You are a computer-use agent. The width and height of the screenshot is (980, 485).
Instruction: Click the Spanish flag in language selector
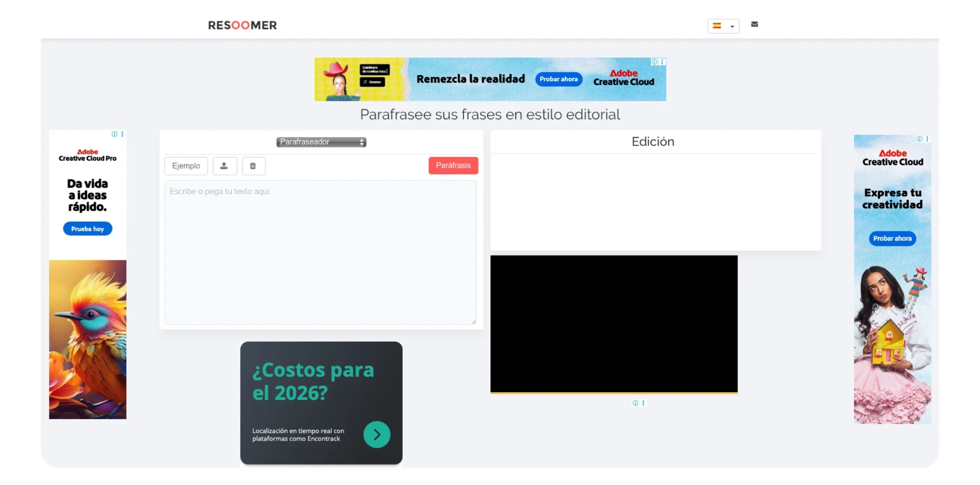717,25
